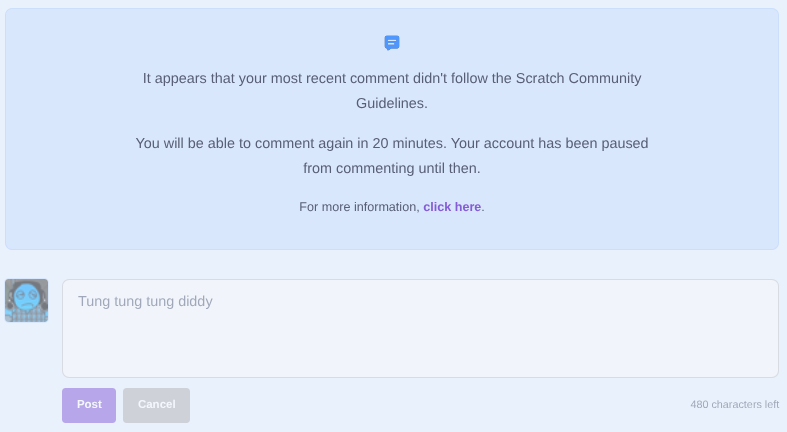Open the "click here" information link
Viewport: 787px width, 432px height.
pyautogui.click(x=452, y=207)
